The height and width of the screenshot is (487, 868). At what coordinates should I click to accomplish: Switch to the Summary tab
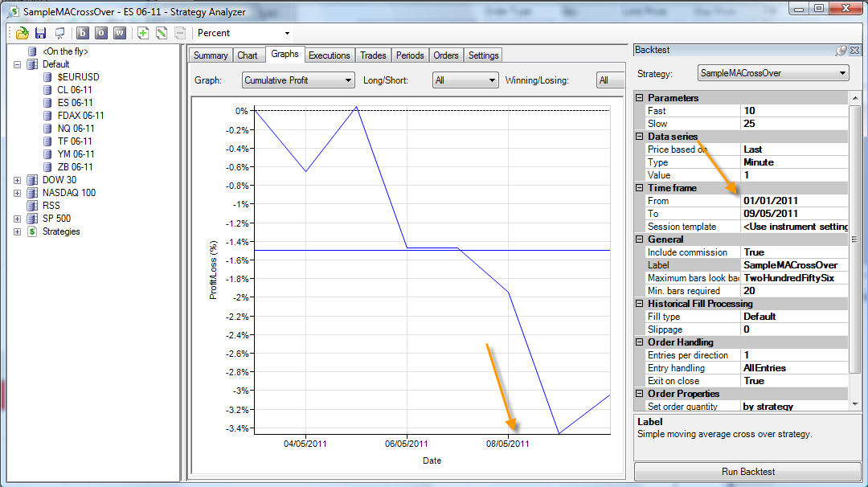click(x=211, y=55)
